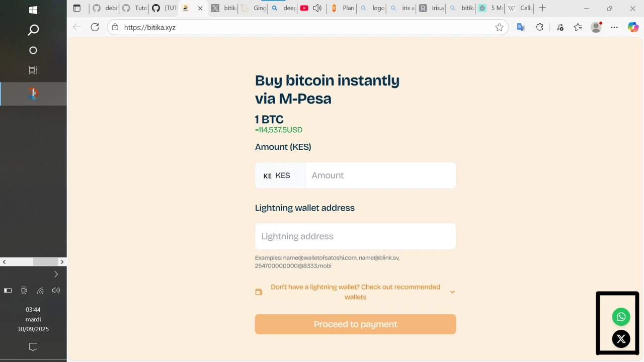Viewport: 644px width, 362px height.
Task: Refresh the bitika.xyz page
Action: click(x=95, y=27)
